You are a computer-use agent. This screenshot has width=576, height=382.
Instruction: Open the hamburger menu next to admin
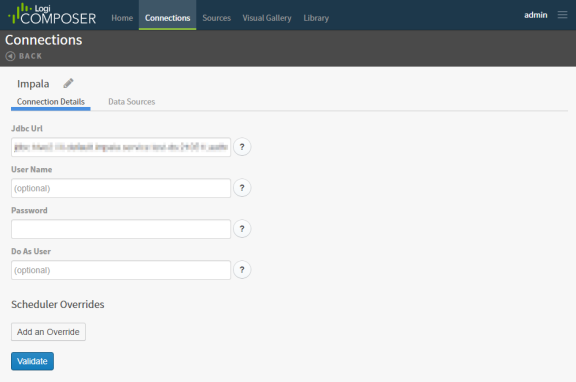pyautogui.click(x=562, y=15)
